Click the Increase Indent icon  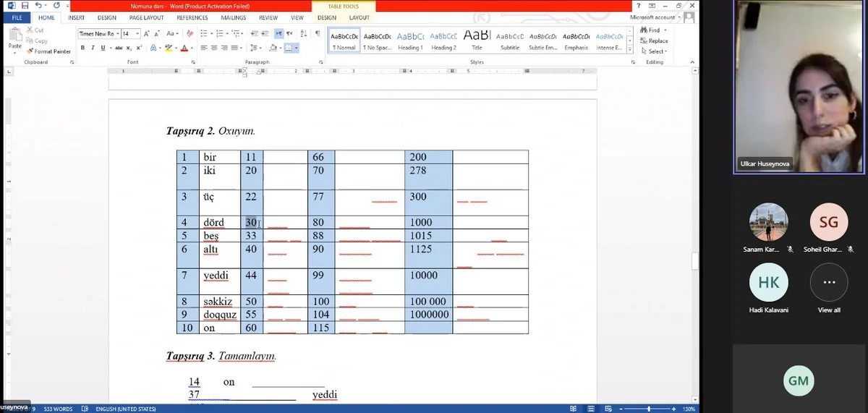tap(265, 33)
